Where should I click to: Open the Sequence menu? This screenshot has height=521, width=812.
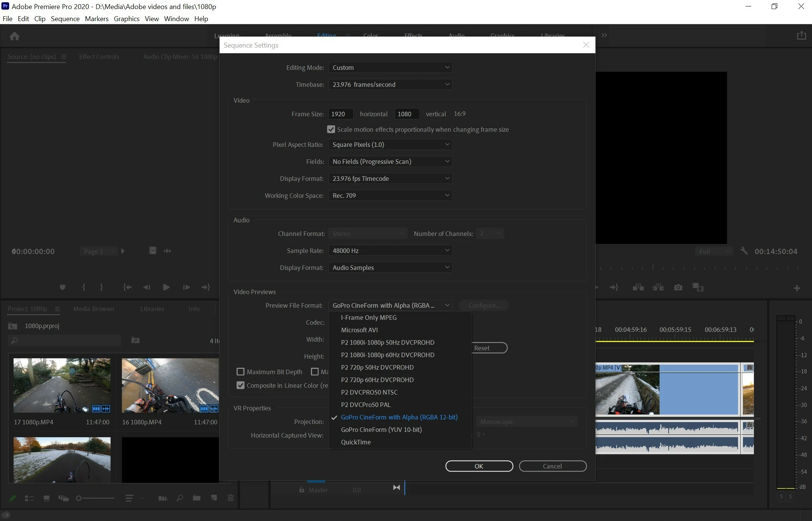click(x=65, y=19)
